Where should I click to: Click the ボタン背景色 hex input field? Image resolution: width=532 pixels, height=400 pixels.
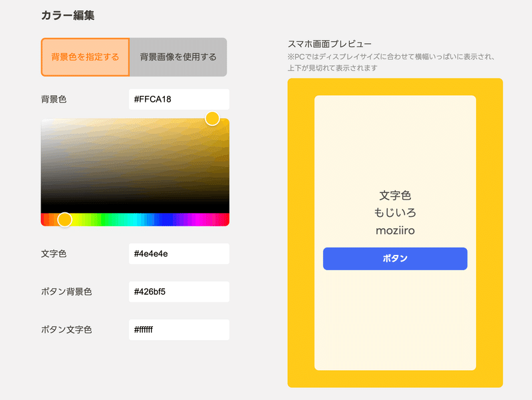coord(179,292)
